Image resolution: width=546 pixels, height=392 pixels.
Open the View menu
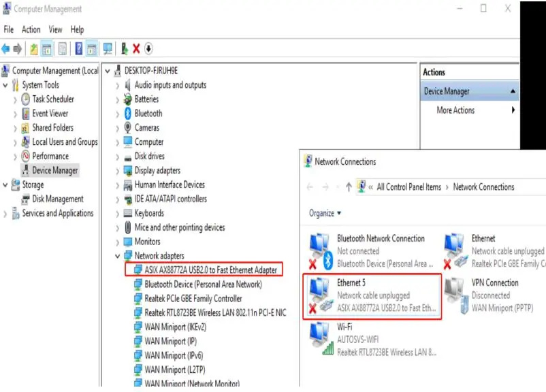tap(55, 29)
